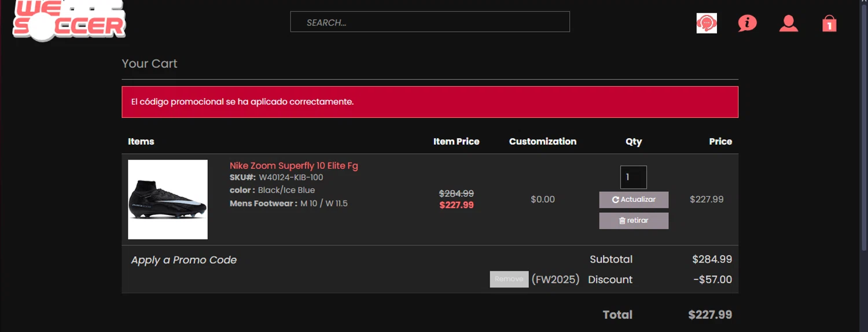868x332 pixels.
Task: Open the shopping bag cart icon
Action: point(829,24)
